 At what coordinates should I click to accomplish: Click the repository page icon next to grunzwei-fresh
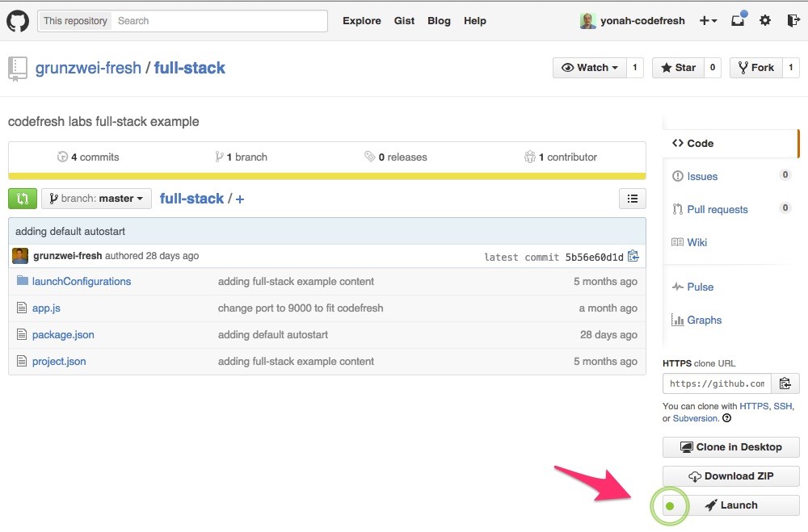click(x=18, y=68)
